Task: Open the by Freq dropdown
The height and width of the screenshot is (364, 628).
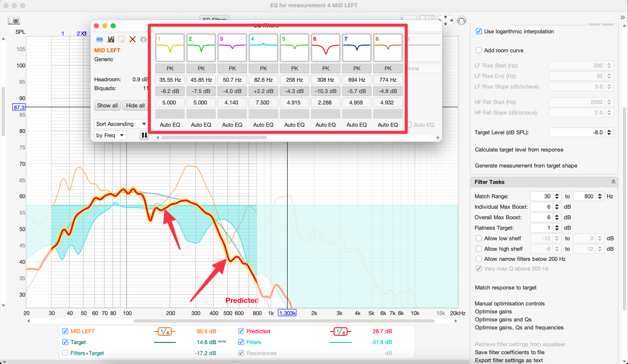Action: click(x=110, y=135)
